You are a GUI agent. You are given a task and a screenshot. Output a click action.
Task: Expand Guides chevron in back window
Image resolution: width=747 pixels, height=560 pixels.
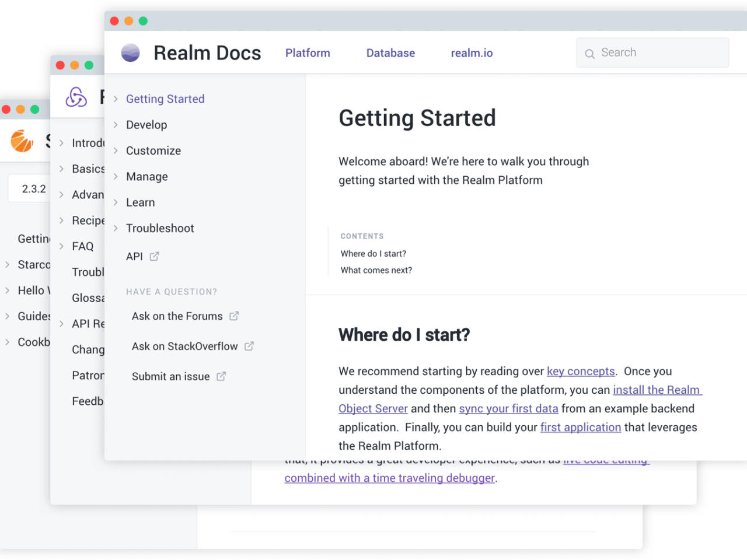[x=8, y=316]
